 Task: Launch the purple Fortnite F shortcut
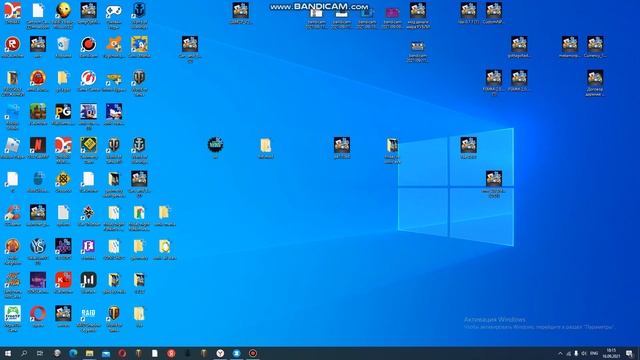pos(89,246)
